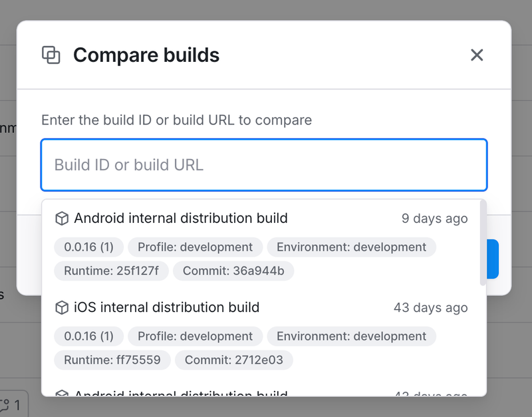Select the Android internal distribution build option

(181, 218)
